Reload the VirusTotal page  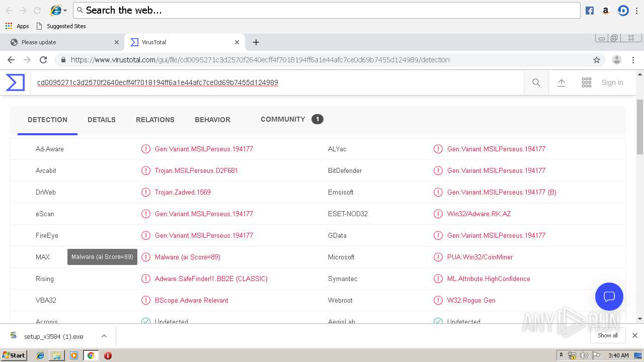click(x=43, y=60)
